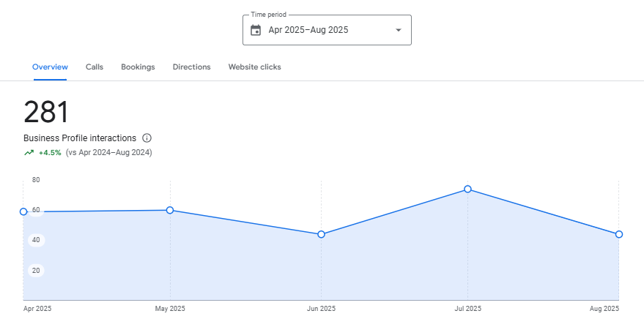Screen dimensions: 644x319
Task: Click the (vs Apr 2024–Aug 2024) comparison text
Action: [x=109, y=153]
